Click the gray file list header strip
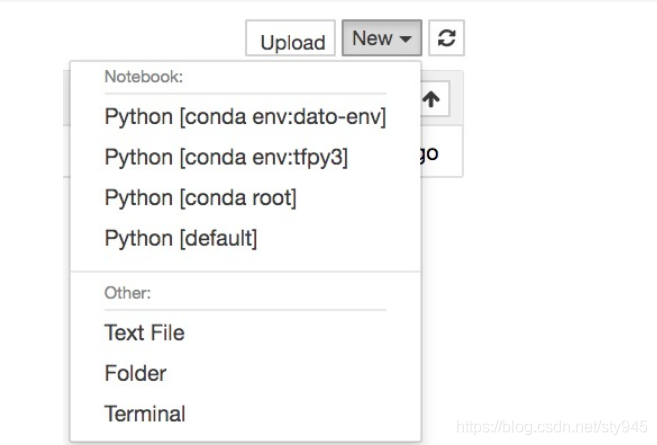The width and height of the screenshot is (657, 445). tap(66, 100)
